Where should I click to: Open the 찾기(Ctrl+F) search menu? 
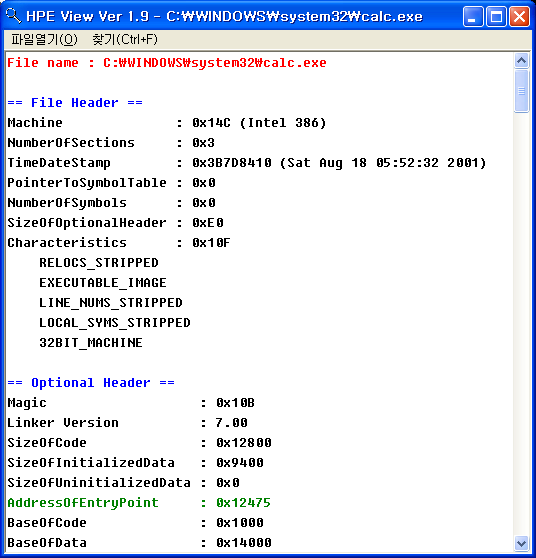125,40
